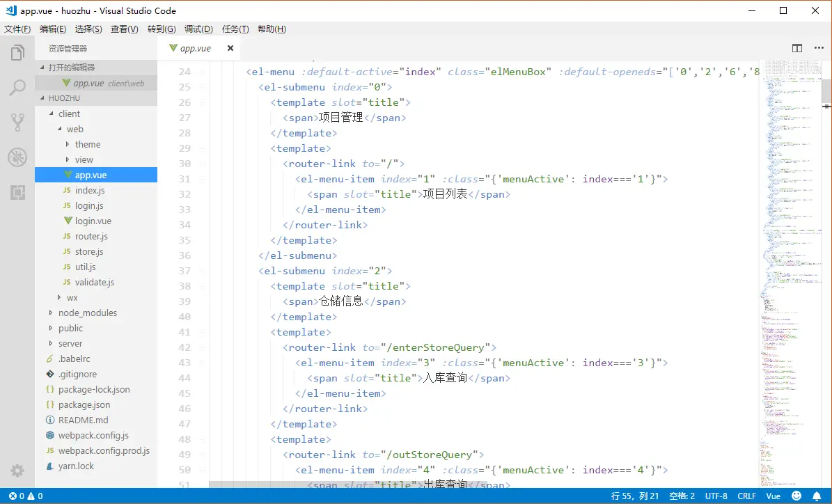Image resolution: width=832 pixels, height=504 pixels.
Task: Change file encoding UTF-8
Action: click(x=716, y=496)
